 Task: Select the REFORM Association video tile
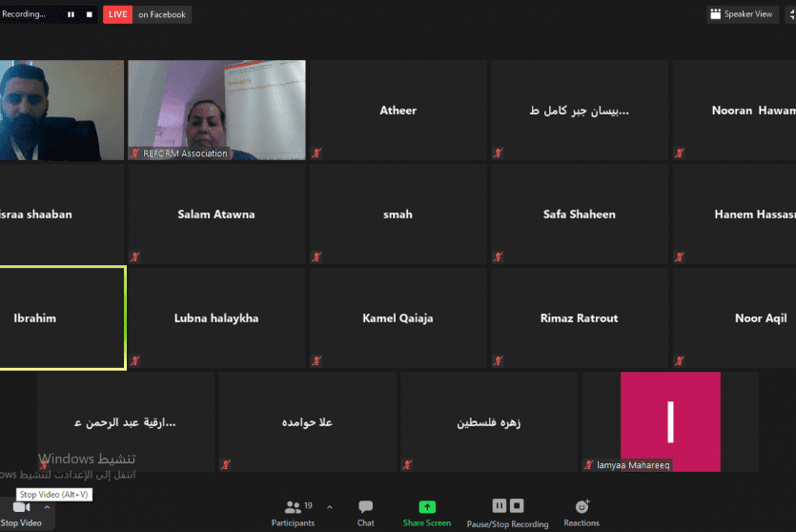tap(216, 110)
